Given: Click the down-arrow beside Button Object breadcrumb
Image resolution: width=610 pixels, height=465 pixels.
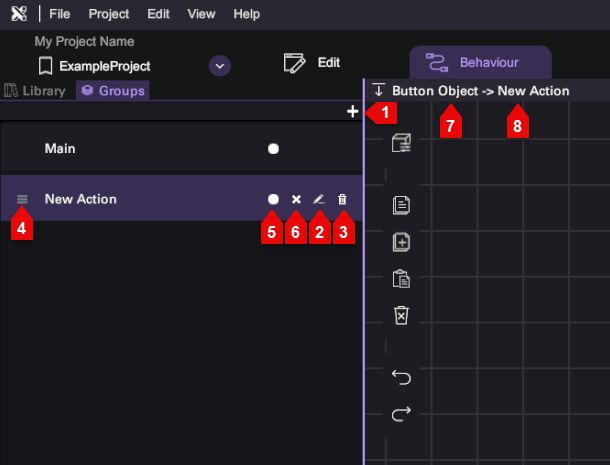Looking at the screenshot, I should click(378, 90).
